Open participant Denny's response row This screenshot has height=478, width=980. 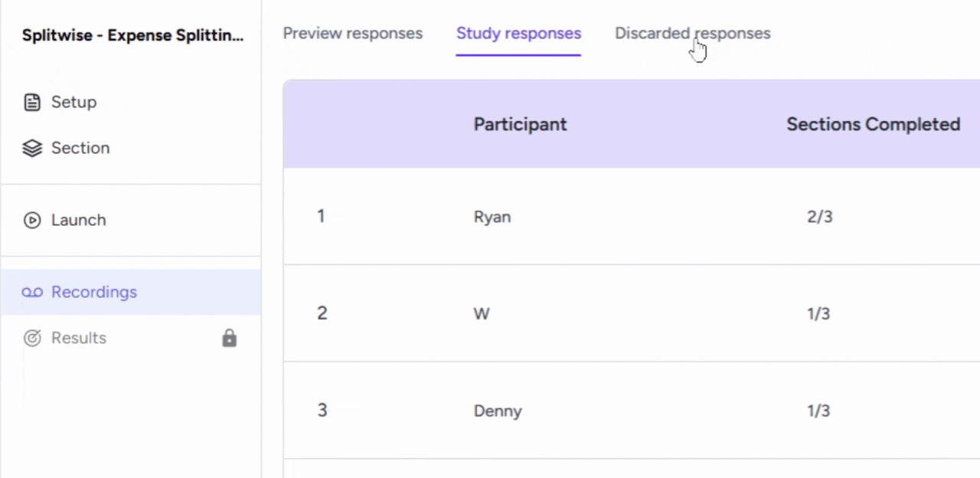pyautogui.click(x=498, y=411)
